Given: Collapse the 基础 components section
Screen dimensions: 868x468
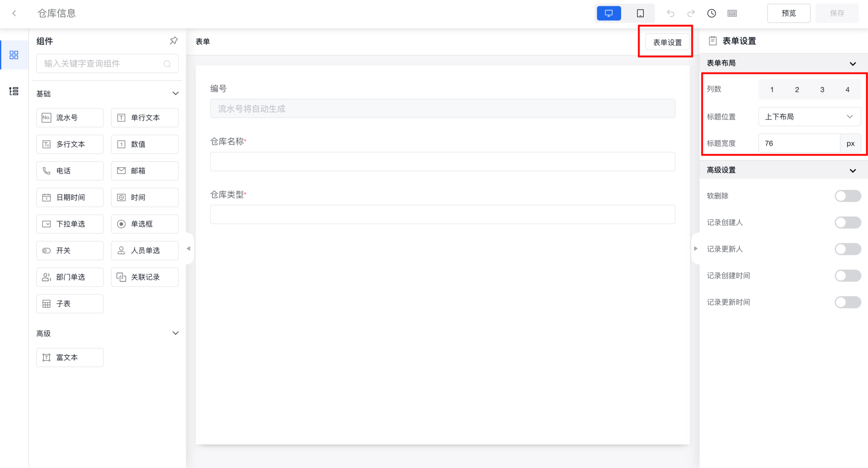Looking at the screenshot, I should coord(175,94).
